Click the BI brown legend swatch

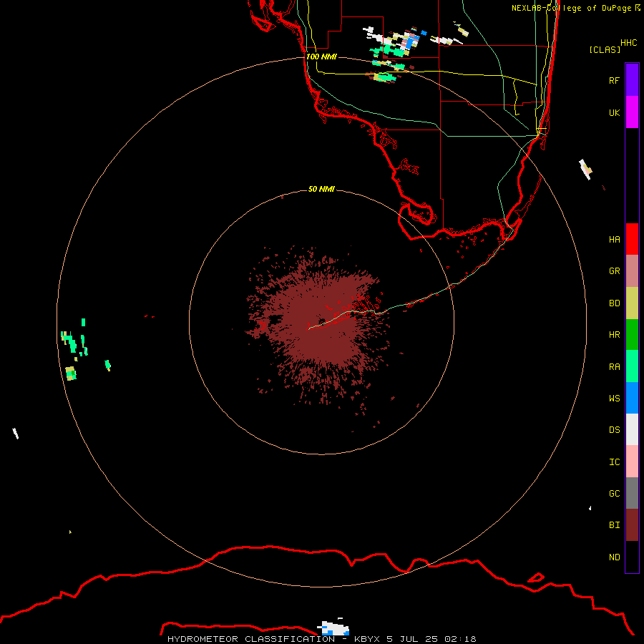tap(632, 525)
